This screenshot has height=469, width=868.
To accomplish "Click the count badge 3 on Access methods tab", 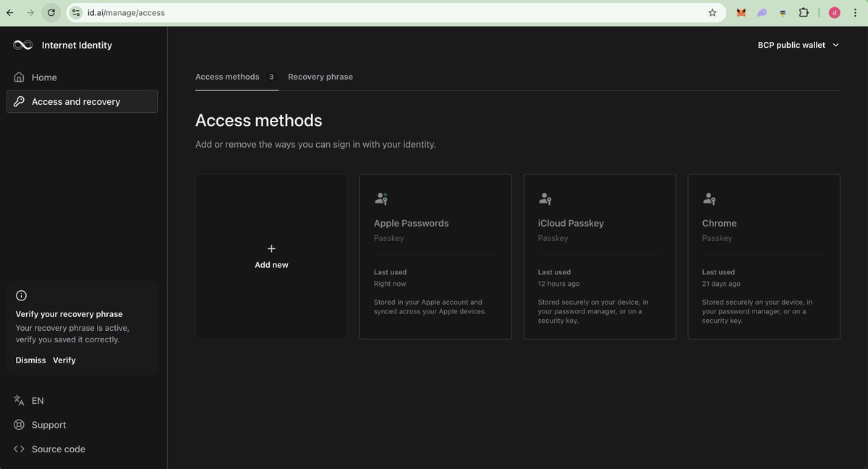I will pos(271,77).
